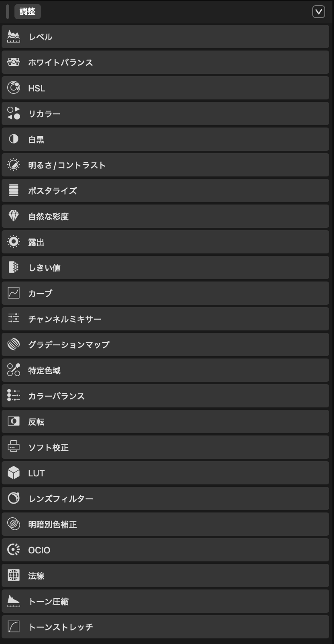
Task: Open the panel options dropdown arrow
Action: point(318,12)
